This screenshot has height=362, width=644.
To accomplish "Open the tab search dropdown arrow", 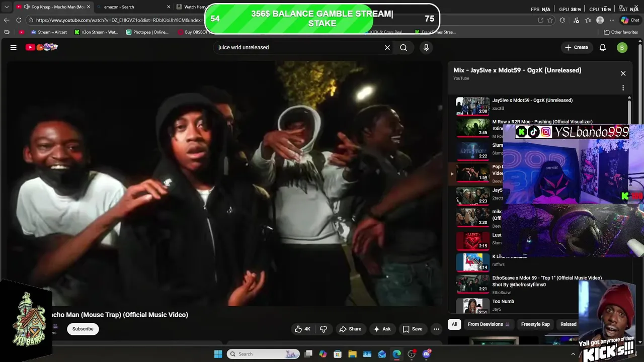I will [x=7, y=7].
